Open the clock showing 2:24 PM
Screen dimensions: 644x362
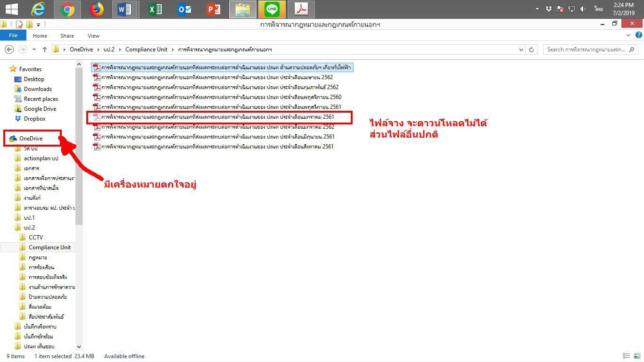(623, 9)
